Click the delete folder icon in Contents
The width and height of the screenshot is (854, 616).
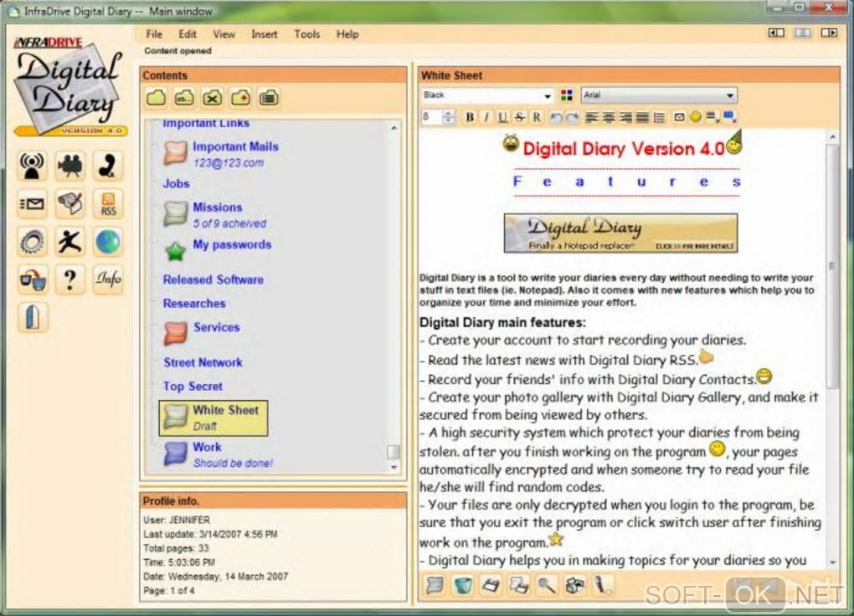[x=213, y=98]
